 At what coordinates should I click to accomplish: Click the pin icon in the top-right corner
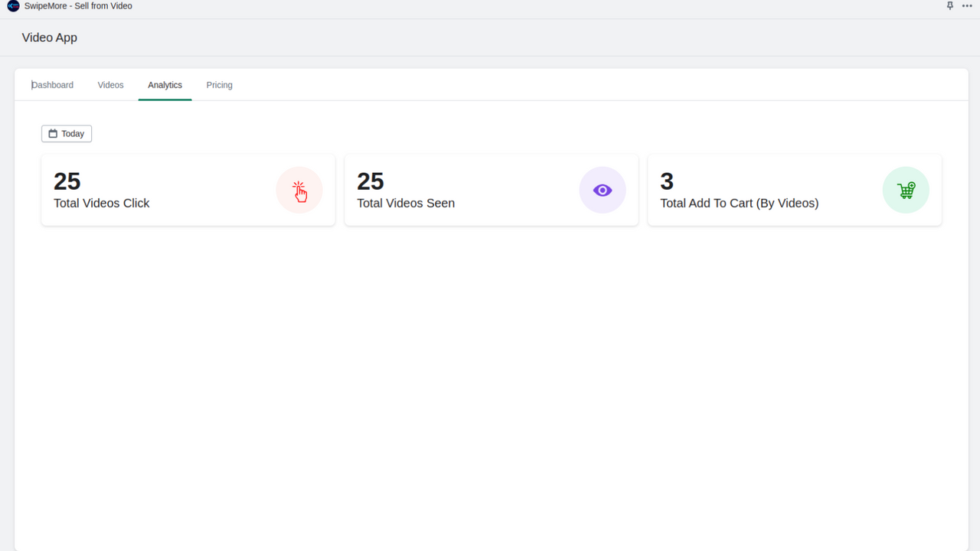pyautogui.click(x=949, y=6)
